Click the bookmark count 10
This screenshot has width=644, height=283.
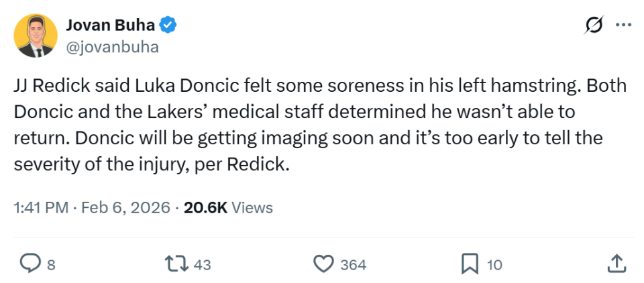(494, 265)
